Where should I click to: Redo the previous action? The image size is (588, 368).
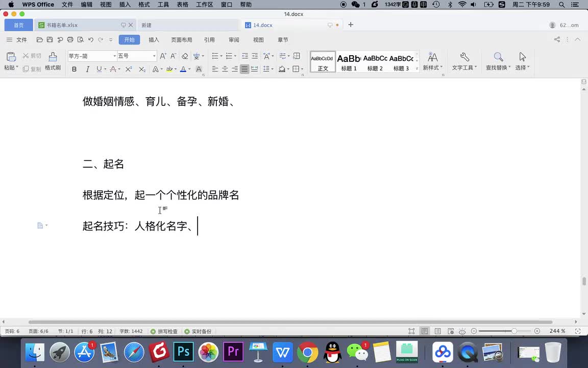click(101, 40)
